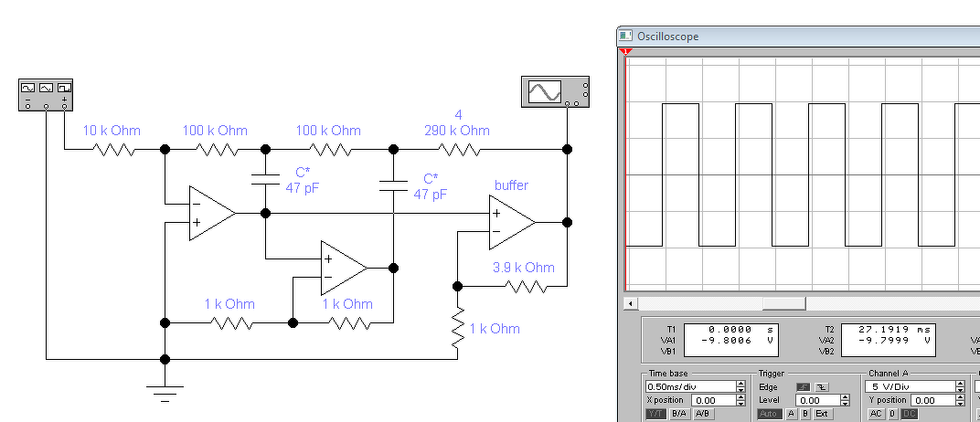Click the T1 cursor readout box
Viewport: 980px width, 422px height.
point(732,340)
